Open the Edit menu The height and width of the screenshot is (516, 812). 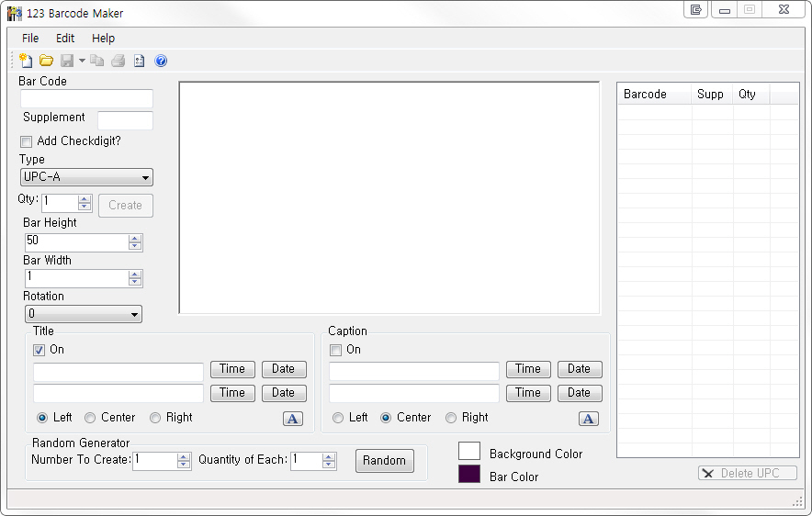(x=65, y=38)
